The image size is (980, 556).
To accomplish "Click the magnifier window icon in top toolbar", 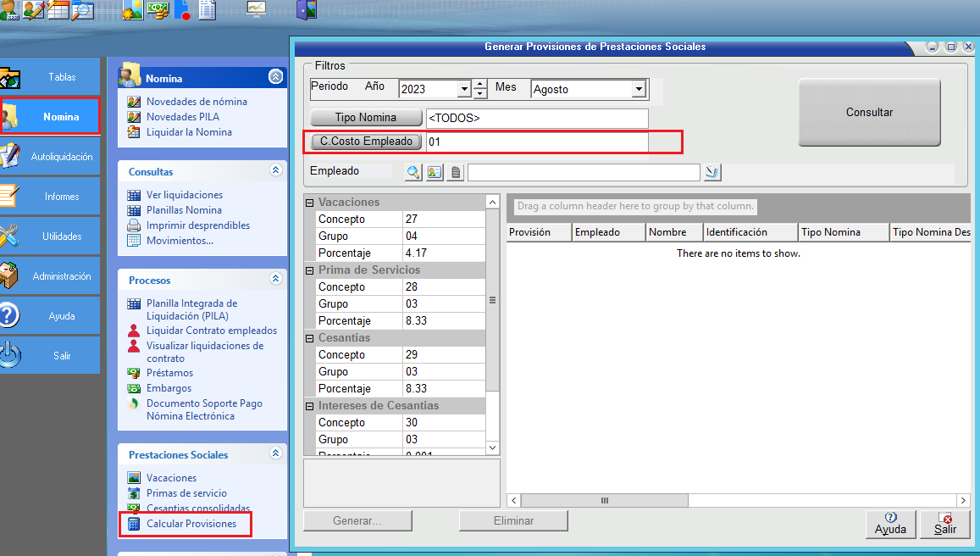I will point(83,10).
